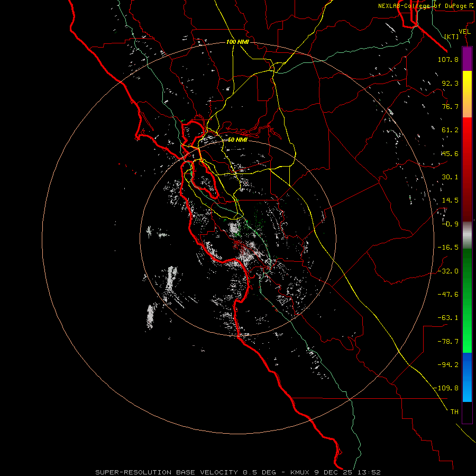Click the 76.7 velocity scale value
The image size is (476, 476).
(x=450, y=106)
